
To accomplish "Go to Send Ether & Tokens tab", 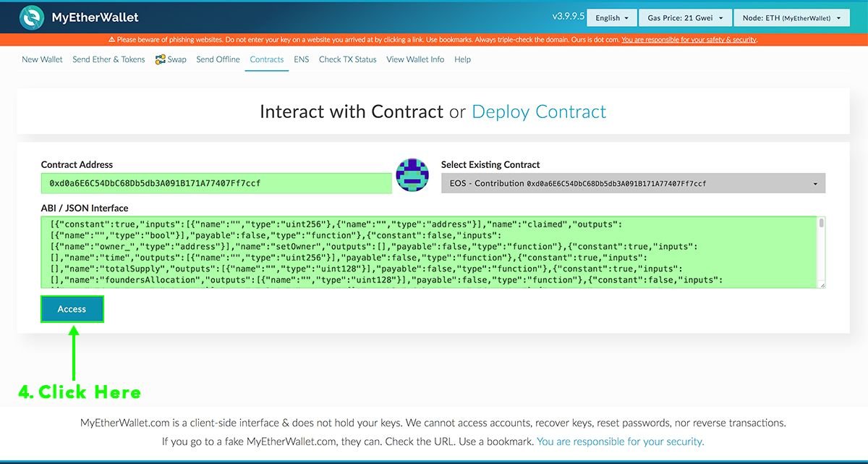I will tap(109, 59).
